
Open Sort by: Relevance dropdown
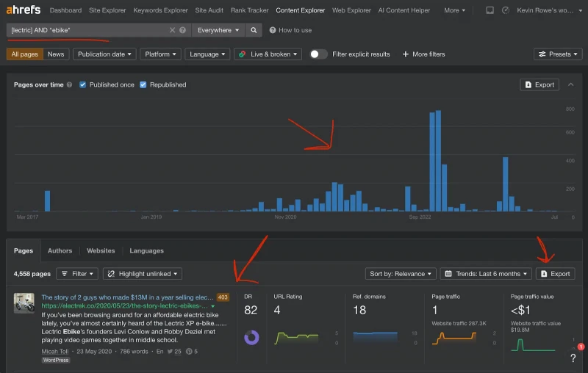point(401,274)
